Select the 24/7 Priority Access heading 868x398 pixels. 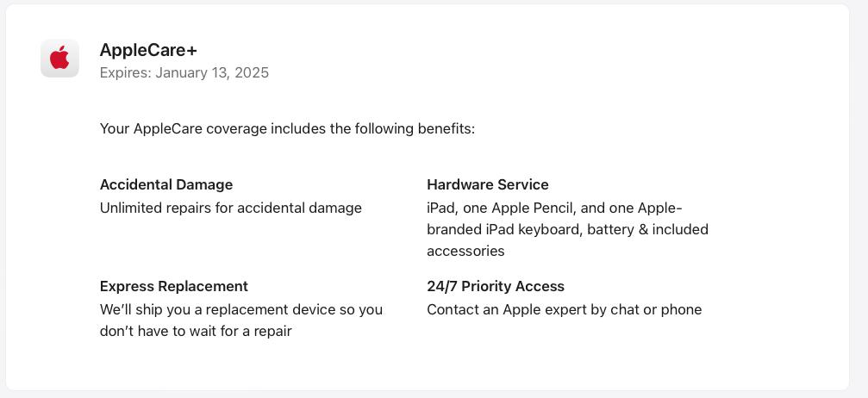tap(496, 286)
